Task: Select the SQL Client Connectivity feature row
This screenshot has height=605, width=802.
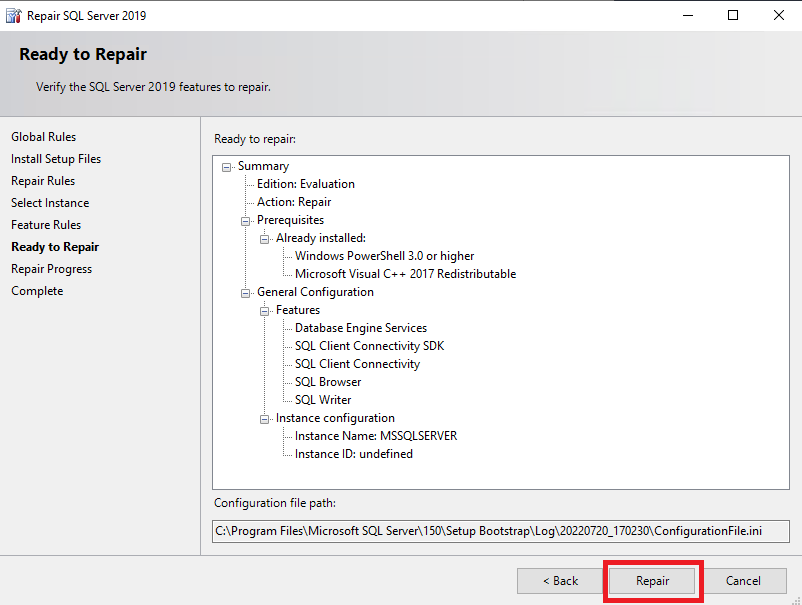Action: (358, 364)
